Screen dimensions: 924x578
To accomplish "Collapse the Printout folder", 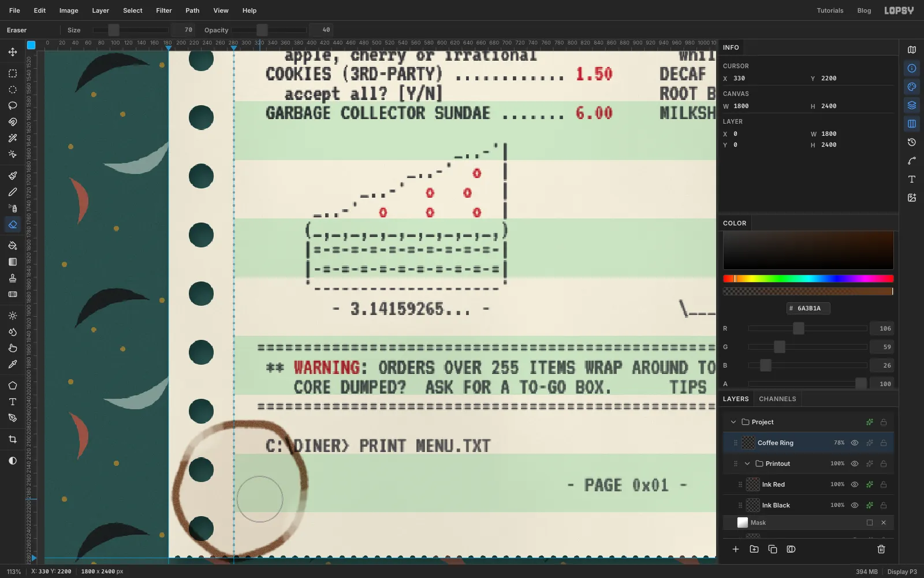I will [x=747, y=464].
